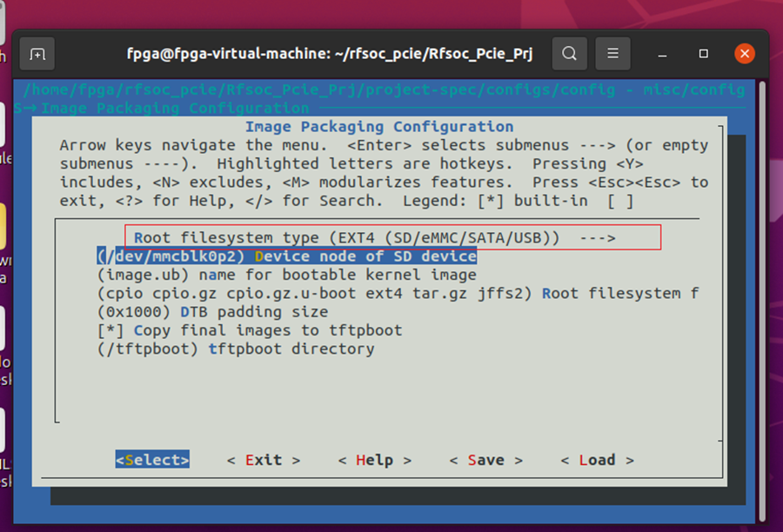
Task: Click the Save button
Action: tap(485, 460)
